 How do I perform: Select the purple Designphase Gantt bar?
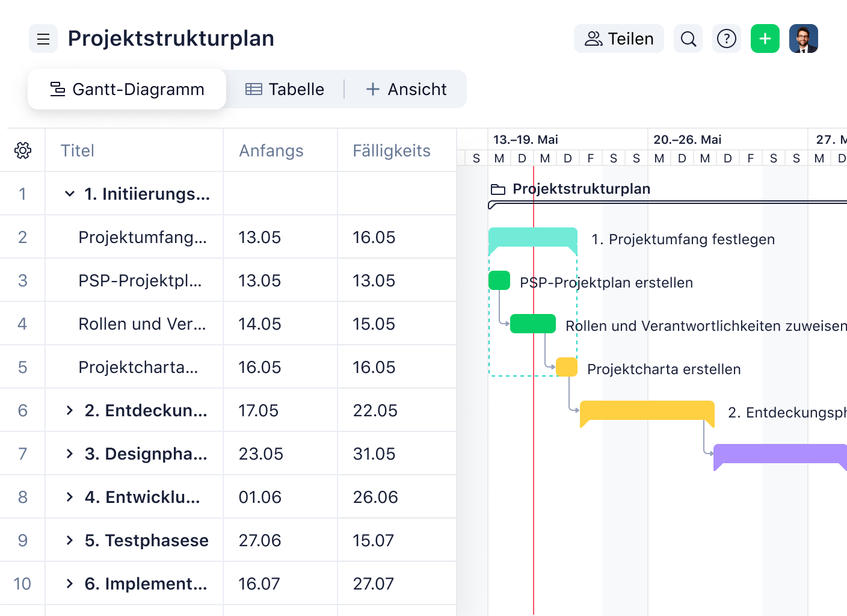[780, 454]
